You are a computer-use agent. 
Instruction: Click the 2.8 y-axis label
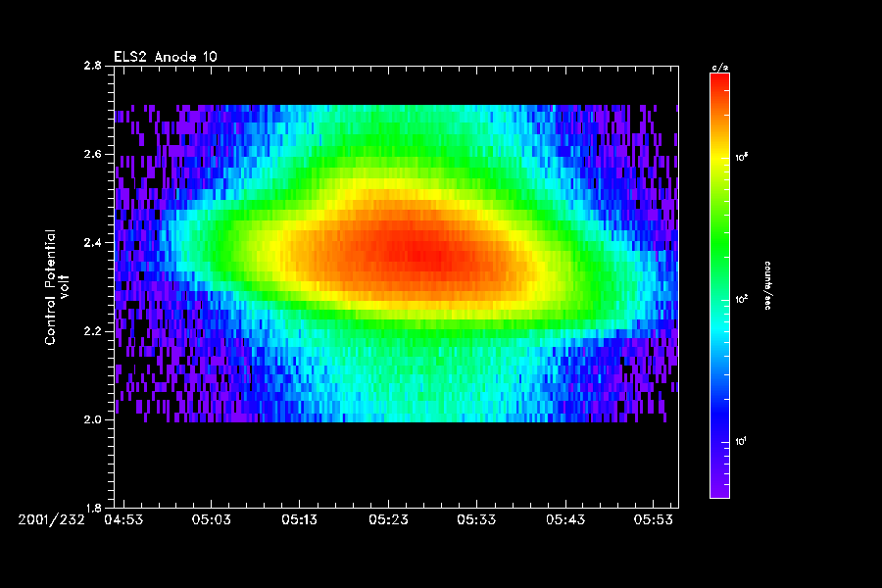pos(93,66)
